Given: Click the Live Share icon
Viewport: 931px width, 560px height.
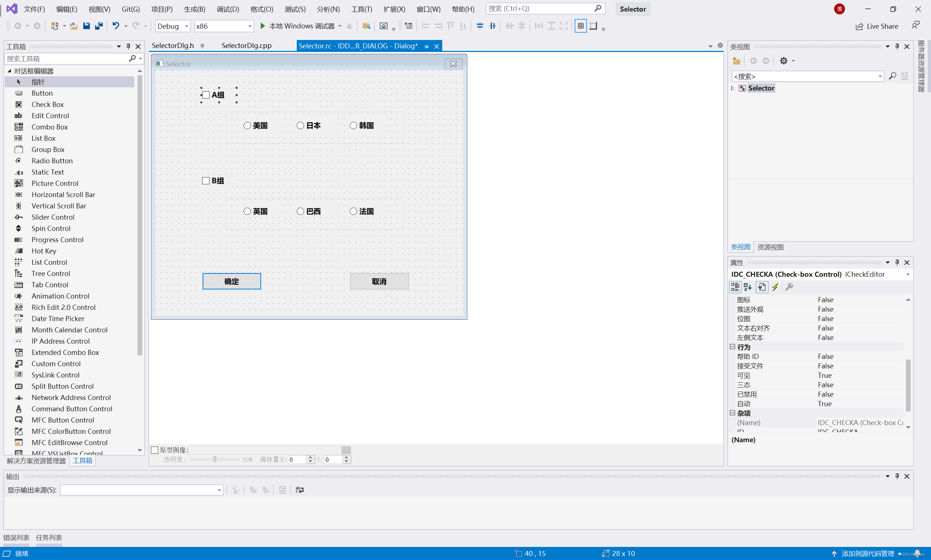Looking at the screenshot, I should click(859, 26).
